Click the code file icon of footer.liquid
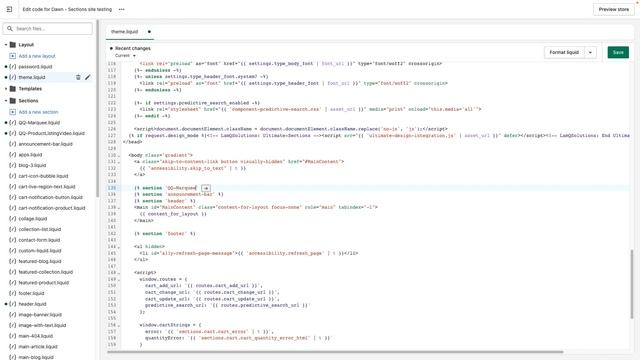Screen dimensions: 640x360 pyautogui.click(x=13, y=293)
